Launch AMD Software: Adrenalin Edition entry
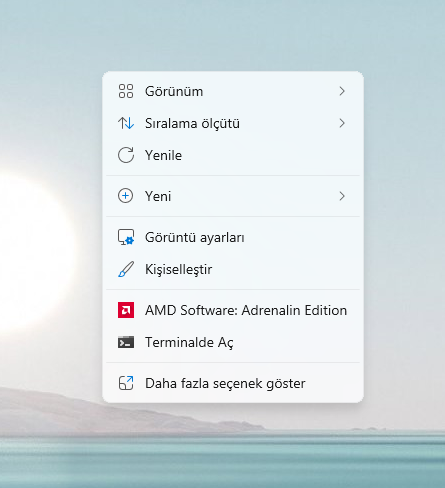Viewport: 445px width, 488px height. pos(233,310)
